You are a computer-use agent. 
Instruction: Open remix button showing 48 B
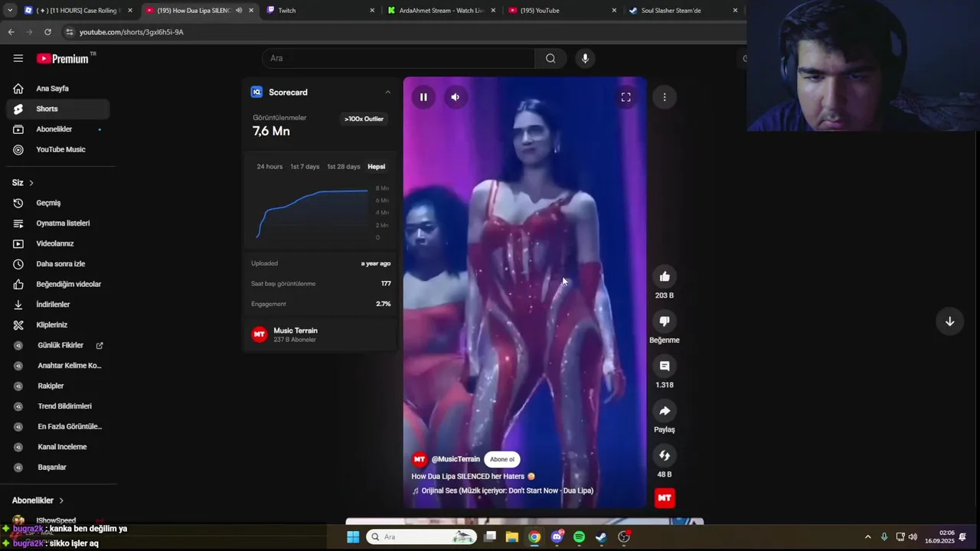(665, 455)
